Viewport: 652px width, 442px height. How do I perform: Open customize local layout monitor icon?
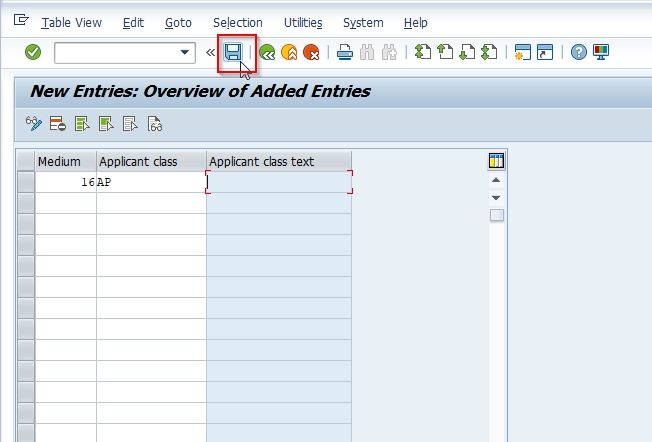[x=601, y=52]
